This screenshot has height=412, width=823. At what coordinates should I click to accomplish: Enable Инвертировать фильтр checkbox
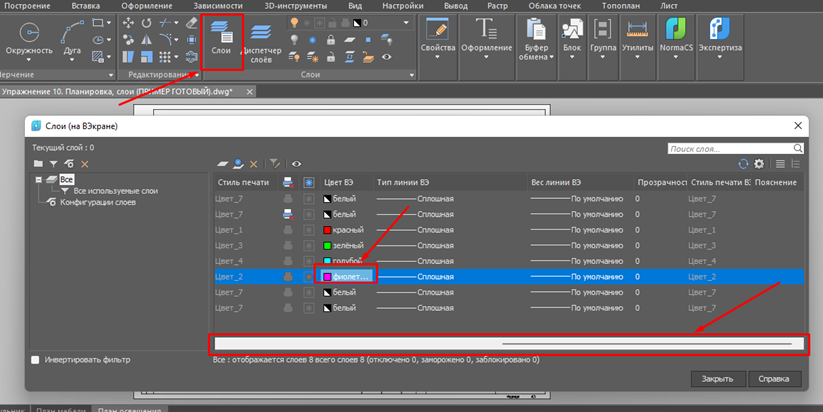tap(37, 359)
